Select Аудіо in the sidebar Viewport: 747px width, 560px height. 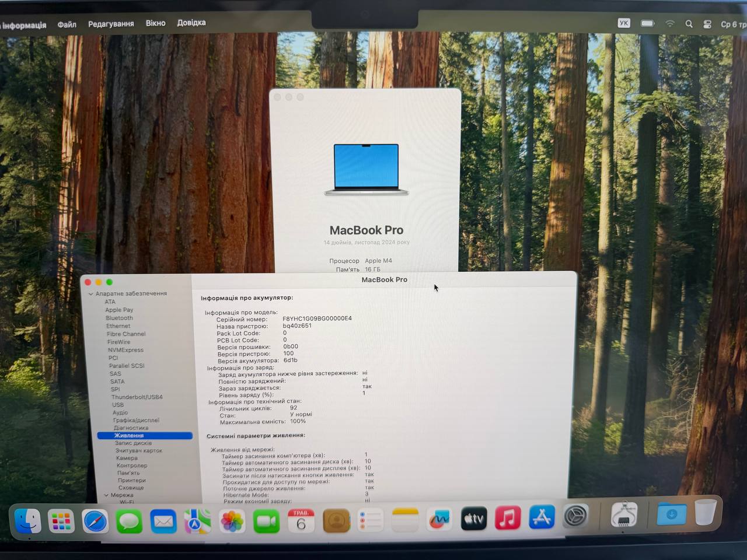tap(120, 412)
